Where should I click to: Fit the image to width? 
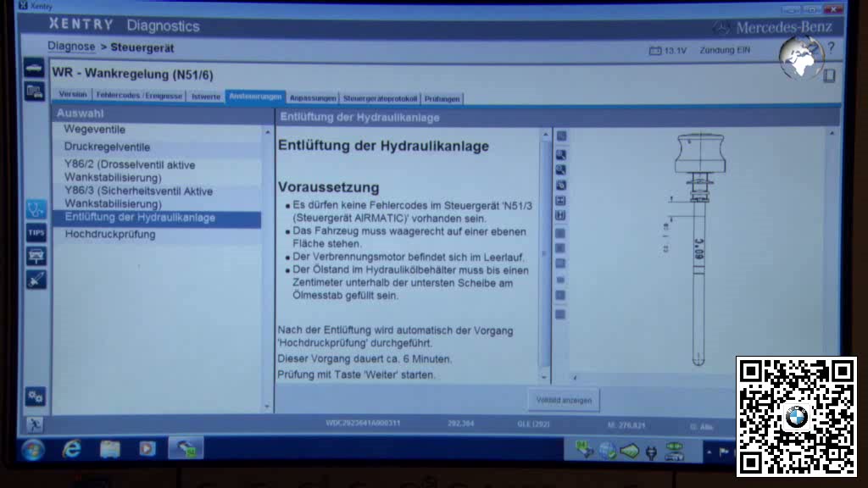[561, 200]
